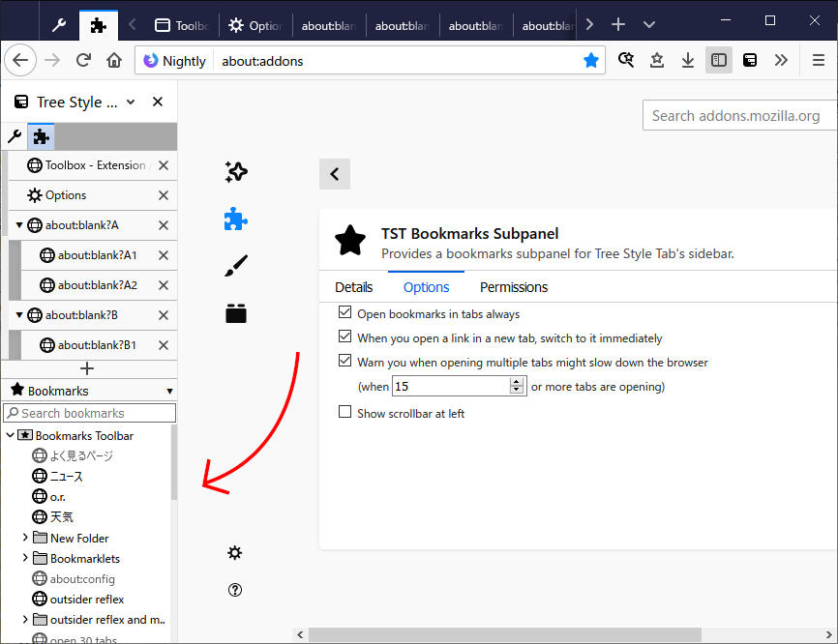Image resolution: width=838 pixels, height=644 pixels.
Task: Enable Show scrollbar at left
Action: [345, 411]
